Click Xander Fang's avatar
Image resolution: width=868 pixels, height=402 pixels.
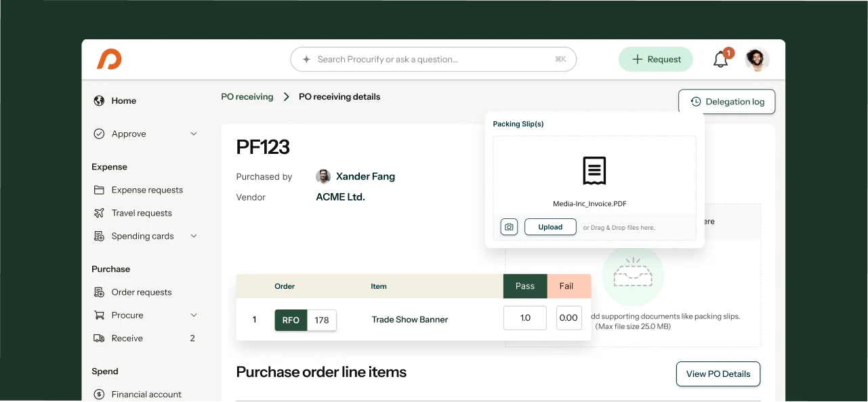(x=323, y=176)
